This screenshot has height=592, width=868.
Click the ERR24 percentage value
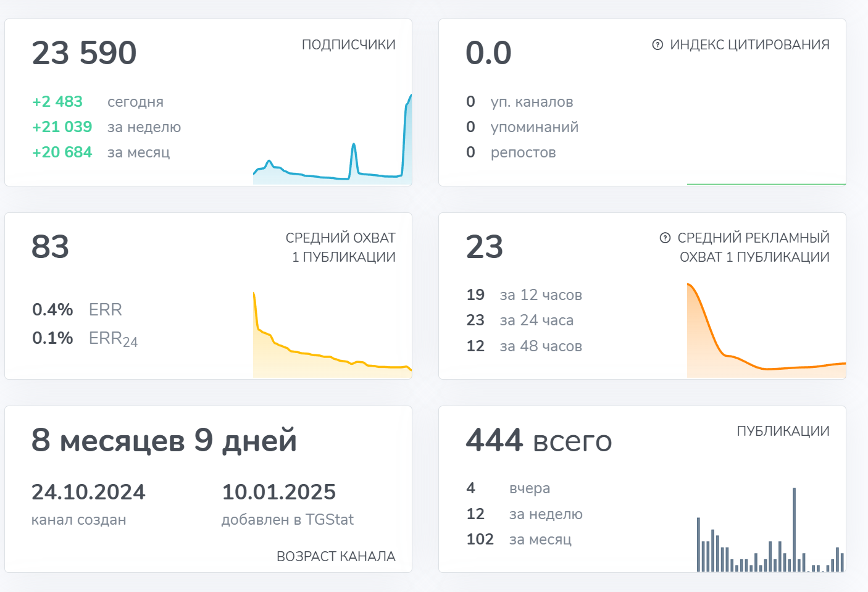[x=52, y=338]
